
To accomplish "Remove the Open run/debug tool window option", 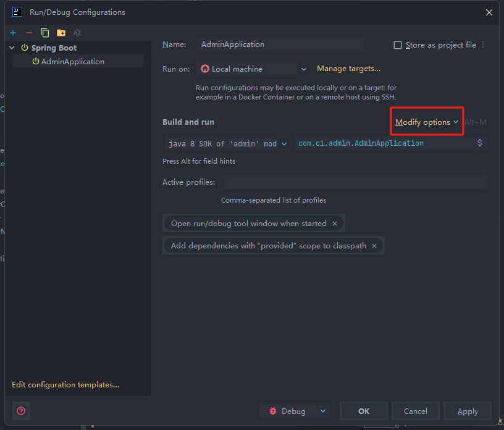I will (x=335, y=224).
